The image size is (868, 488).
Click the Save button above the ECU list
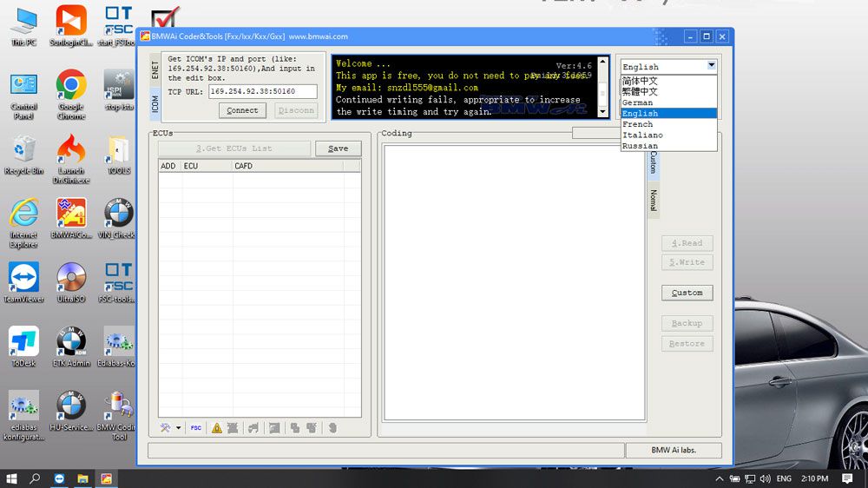coord(339,148)
